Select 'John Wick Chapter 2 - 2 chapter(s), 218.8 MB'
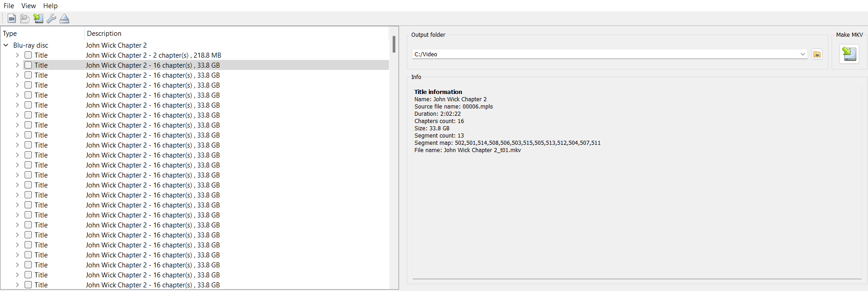 pos(153,55)
